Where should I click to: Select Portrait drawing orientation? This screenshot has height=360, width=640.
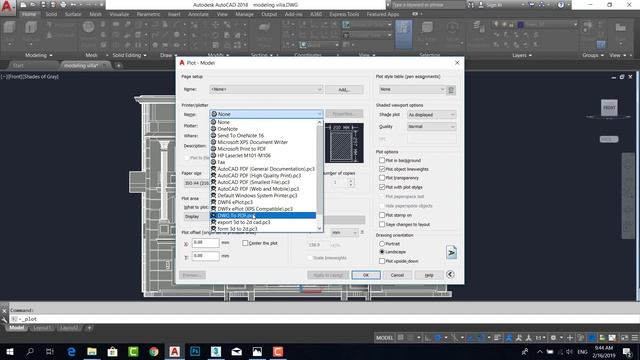382,244
